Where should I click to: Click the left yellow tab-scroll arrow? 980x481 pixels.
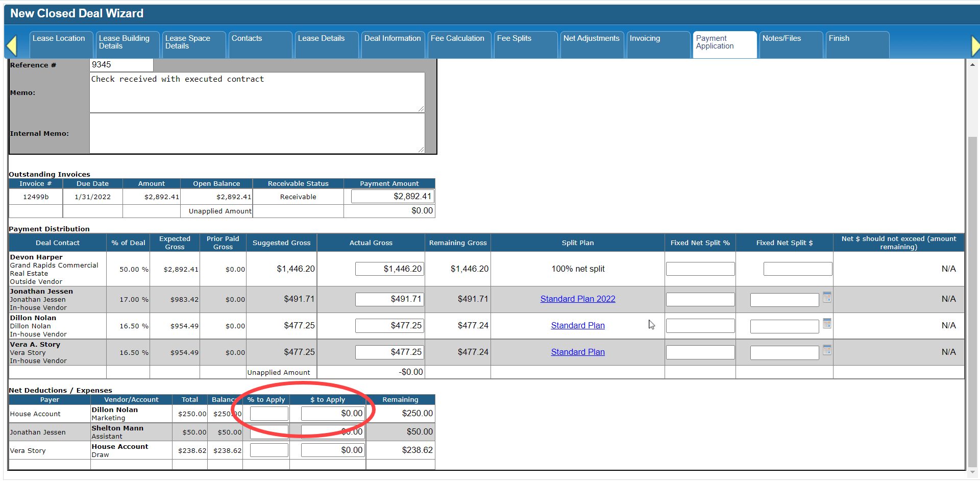point(12,45)
